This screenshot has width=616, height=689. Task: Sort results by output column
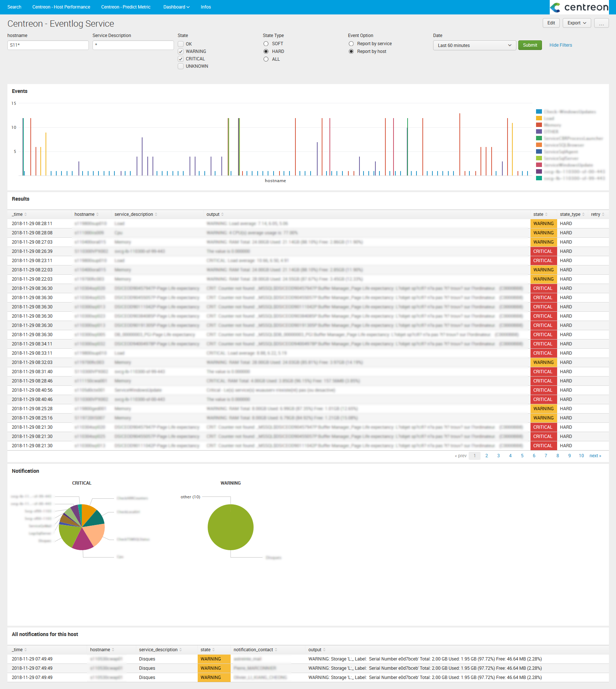(x=215, y=214)
